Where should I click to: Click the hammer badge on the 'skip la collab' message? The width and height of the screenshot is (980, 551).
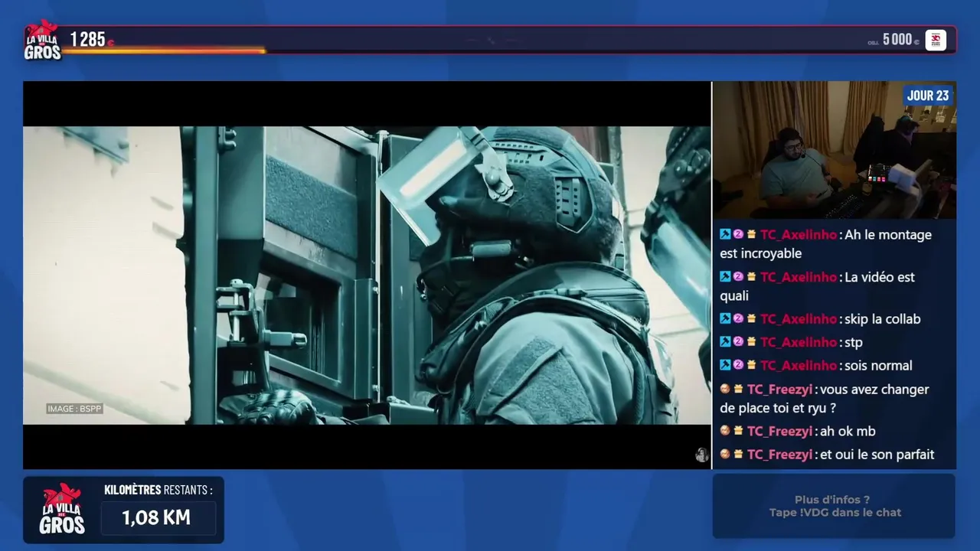725,318
